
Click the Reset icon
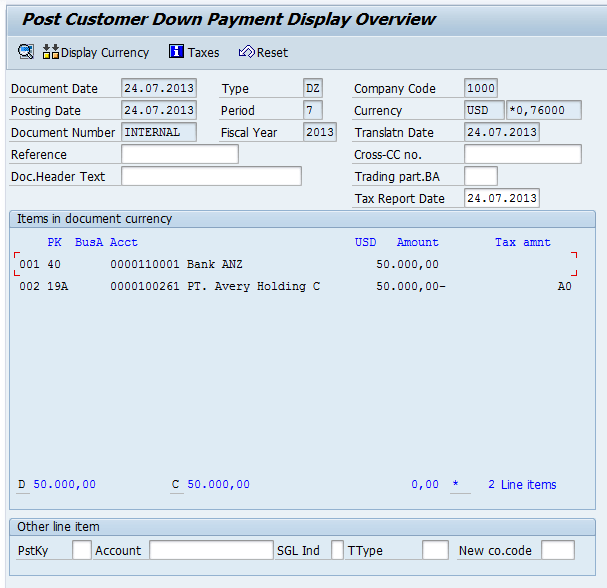coord(246,52)
